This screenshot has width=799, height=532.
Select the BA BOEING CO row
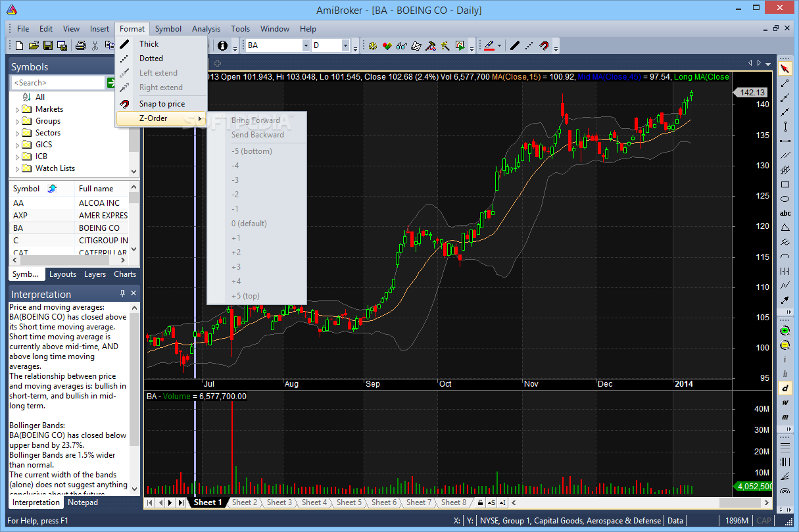(69, 228)
